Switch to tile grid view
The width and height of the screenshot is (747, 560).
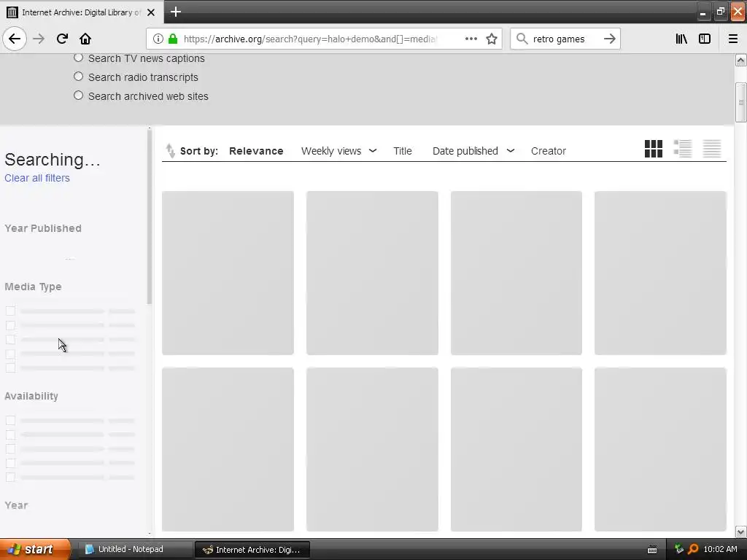[653, 149]
